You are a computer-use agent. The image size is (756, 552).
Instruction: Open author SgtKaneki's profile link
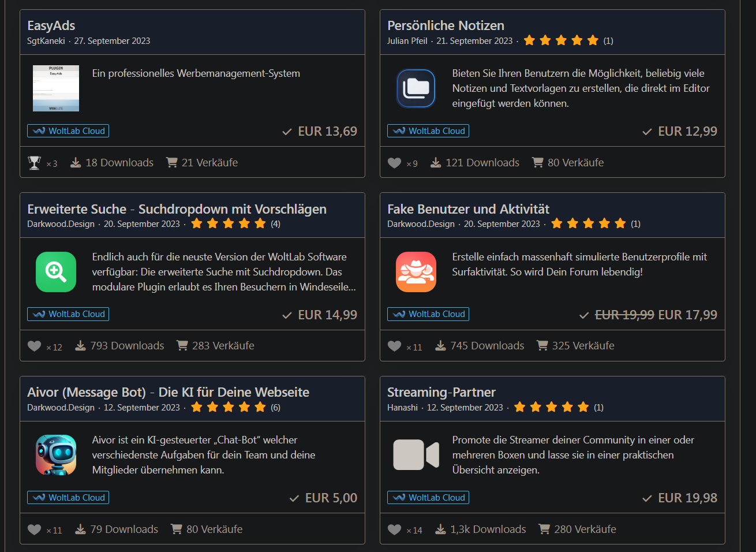(46, 41)
